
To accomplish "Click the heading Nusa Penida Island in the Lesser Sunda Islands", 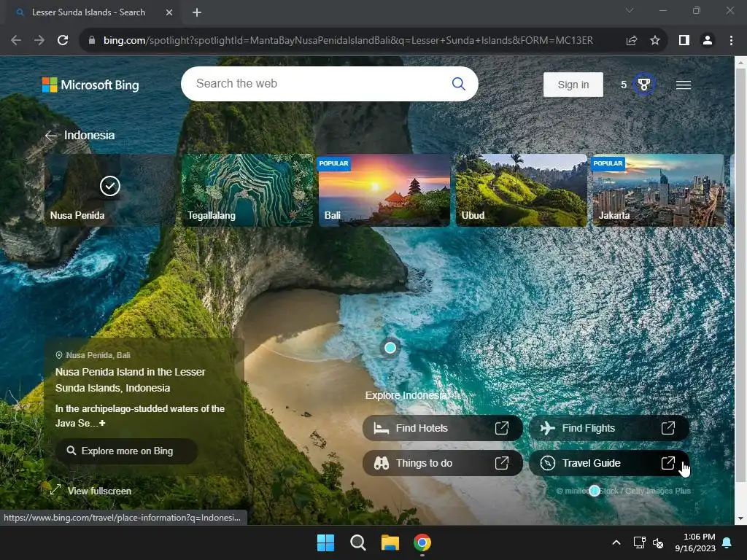I will click(131, 380).
